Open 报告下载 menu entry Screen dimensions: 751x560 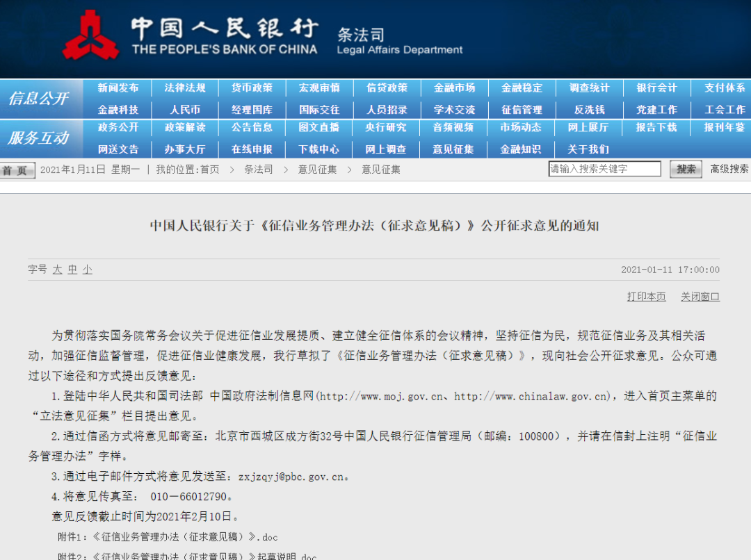(656, 127)
